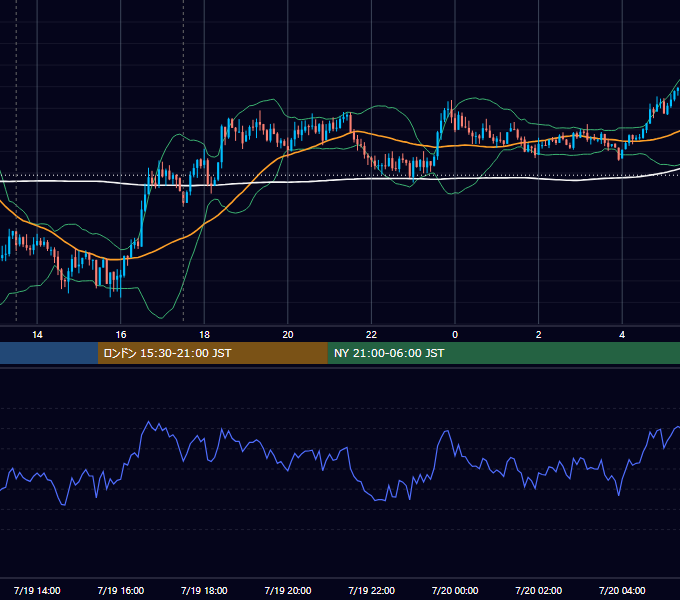Click the hour label 14 on the price chart axis
The width and height of the screenshot is (680, 600).
[37, 335]
